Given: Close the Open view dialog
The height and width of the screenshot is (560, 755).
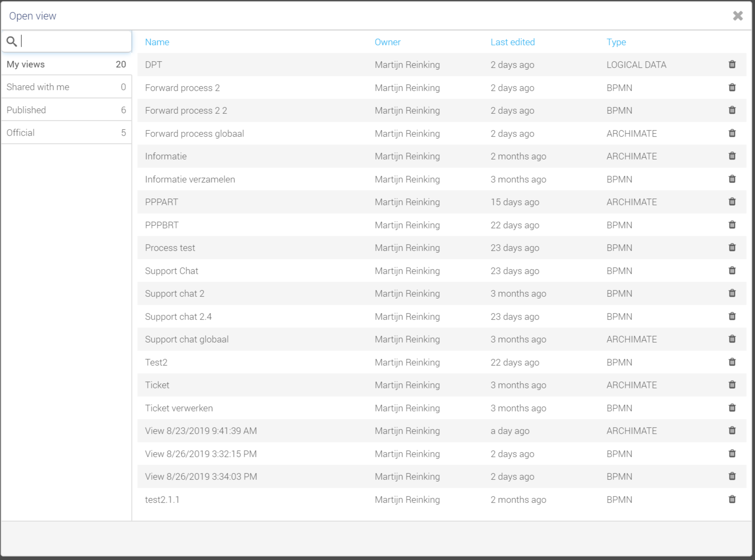Looking at the screenshot, I should [x=738, y=16].
